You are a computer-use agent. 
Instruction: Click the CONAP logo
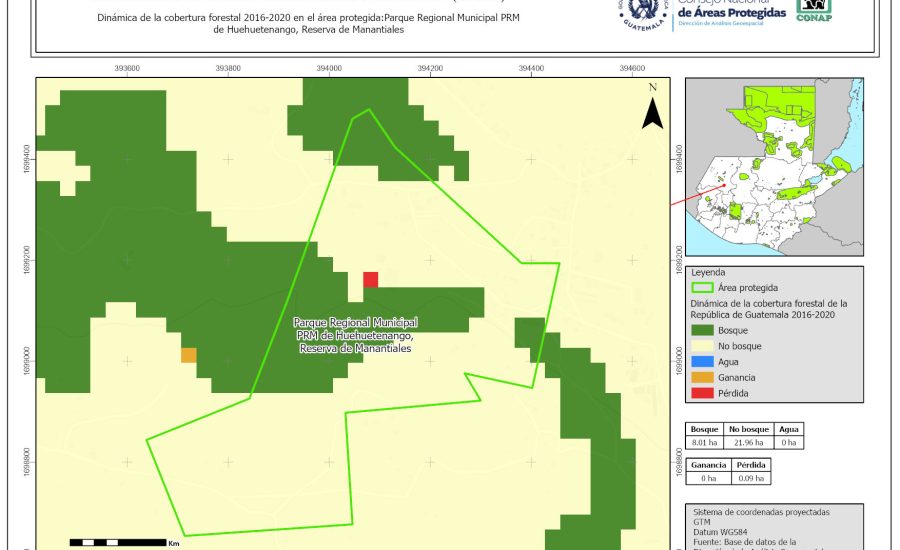point(813,10)
